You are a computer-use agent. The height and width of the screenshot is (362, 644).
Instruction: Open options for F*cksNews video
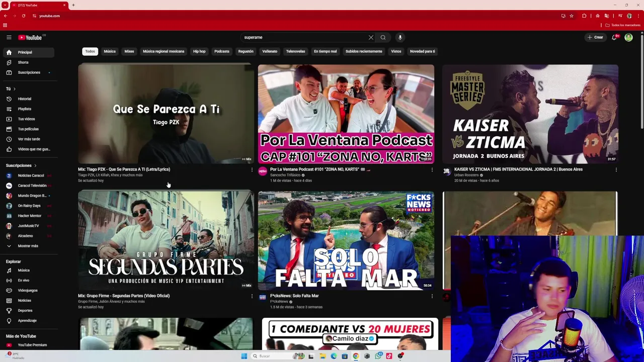tap(432, 296)
